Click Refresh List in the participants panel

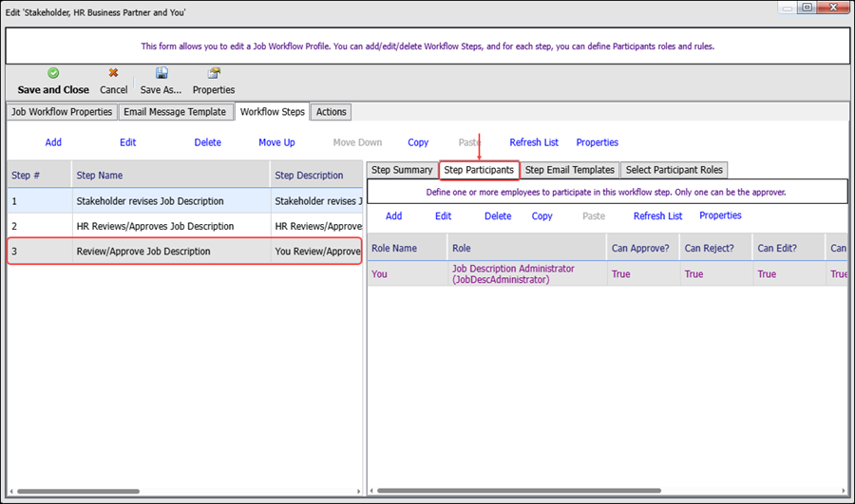pyautogui.click(x=657, y=215)
